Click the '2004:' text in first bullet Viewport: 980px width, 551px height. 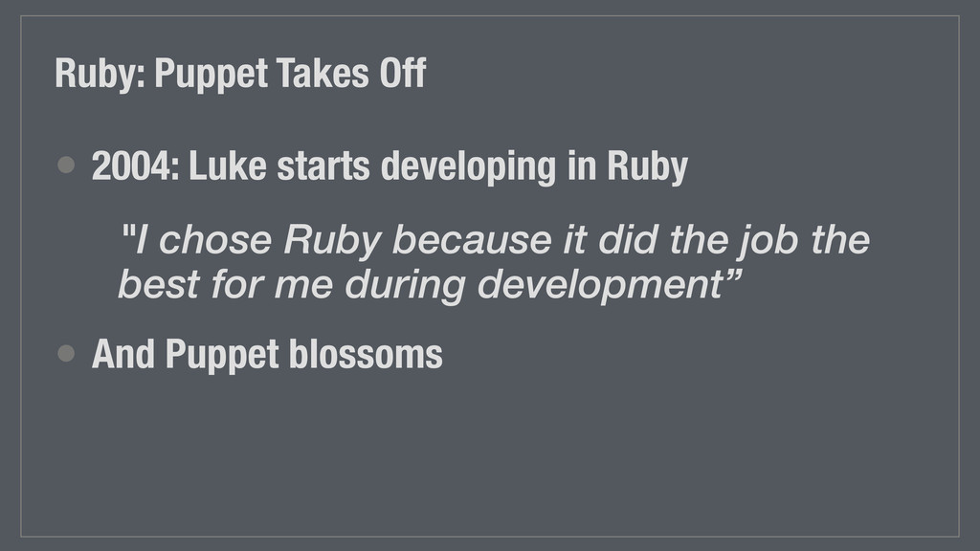pos(136,166)
